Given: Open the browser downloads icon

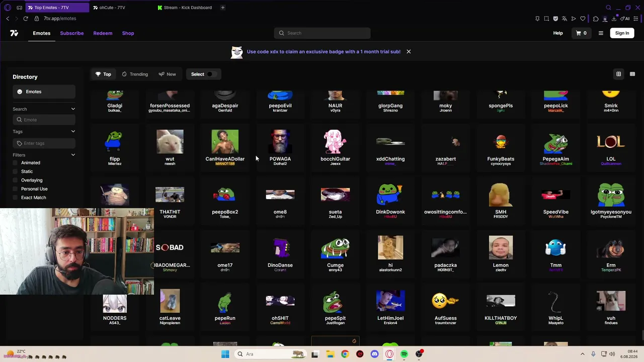Looking at the screenshot, I should point(614,19).
